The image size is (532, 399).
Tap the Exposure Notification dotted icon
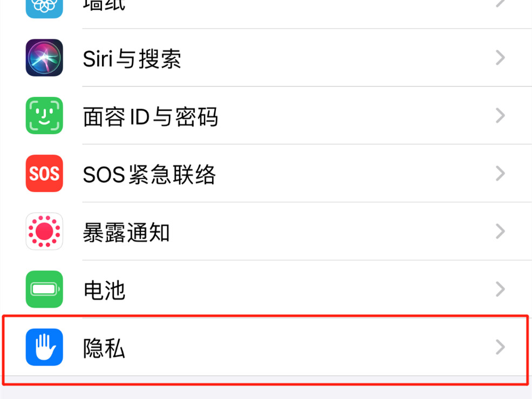click(x=44, y=231)
